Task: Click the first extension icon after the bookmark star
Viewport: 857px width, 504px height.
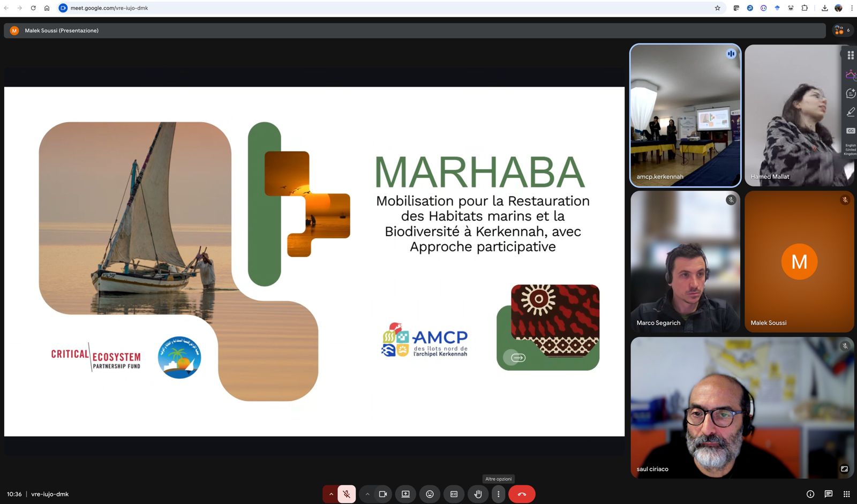Action: 736,8
